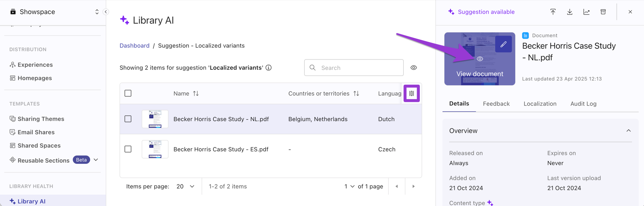Check the Becker Horris Case Study - NL.pdf row

click(x=128, y=119)
